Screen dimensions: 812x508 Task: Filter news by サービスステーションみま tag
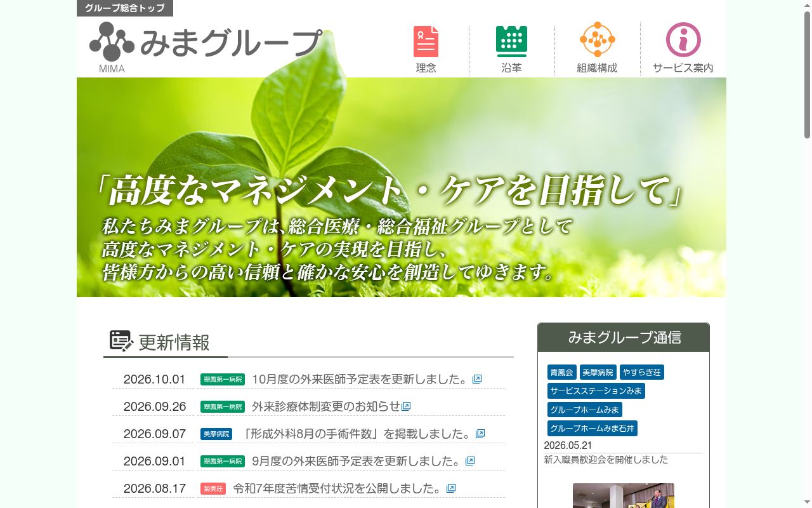tap(596, 391)
